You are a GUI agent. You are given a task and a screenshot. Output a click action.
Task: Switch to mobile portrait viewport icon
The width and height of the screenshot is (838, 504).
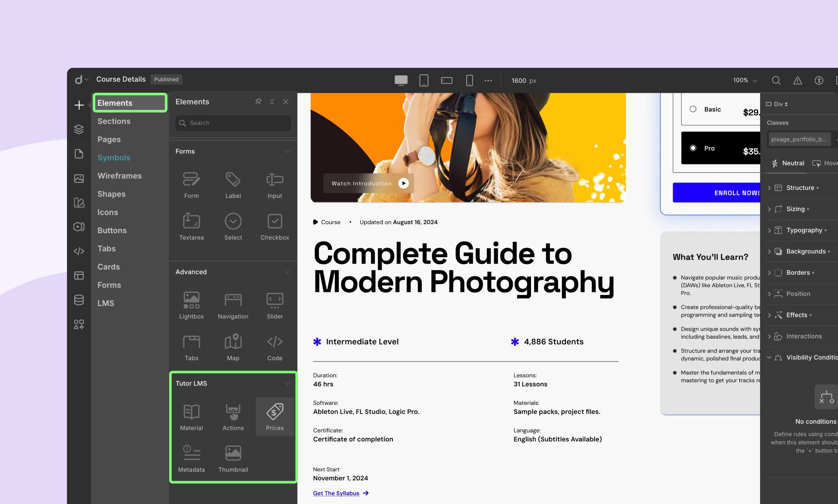tap(469, 80)
